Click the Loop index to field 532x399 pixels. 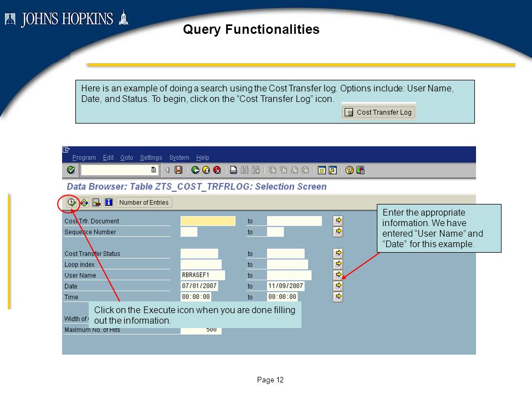pyautogui.click(x=288, y=265)
